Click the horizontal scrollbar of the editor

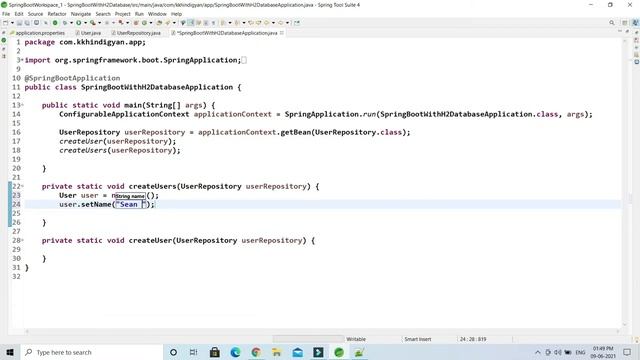pyautogui.click(x=322, y=331)
